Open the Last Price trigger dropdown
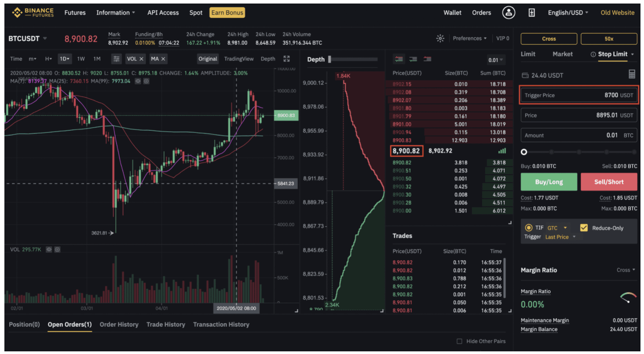Image resolution: width=644 pixels, height=354 pixels. coord(560,237)
